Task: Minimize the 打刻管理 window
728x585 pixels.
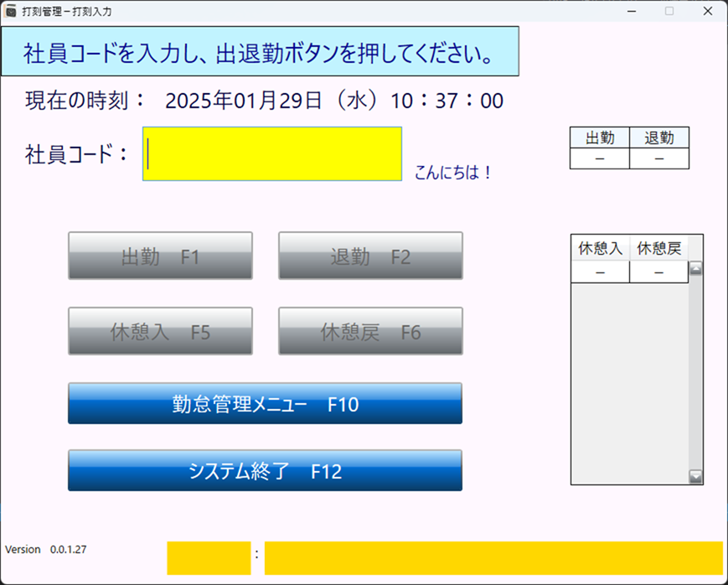Action: 632,11
